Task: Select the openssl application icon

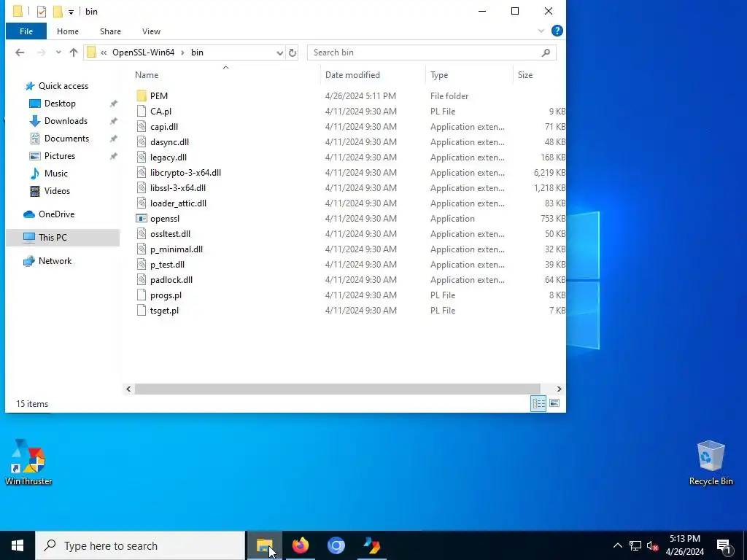Action: coord(141,219)
